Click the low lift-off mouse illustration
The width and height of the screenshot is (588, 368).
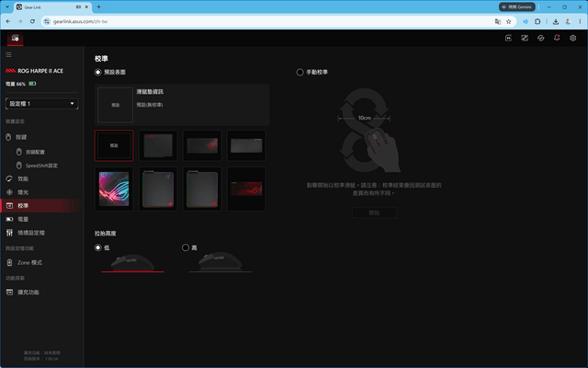pos(132,261)
